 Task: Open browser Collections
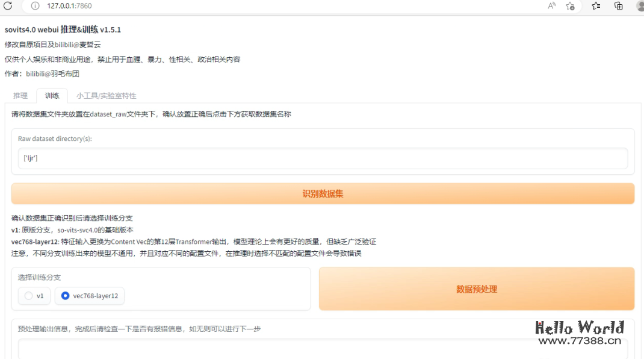(618, 7)
